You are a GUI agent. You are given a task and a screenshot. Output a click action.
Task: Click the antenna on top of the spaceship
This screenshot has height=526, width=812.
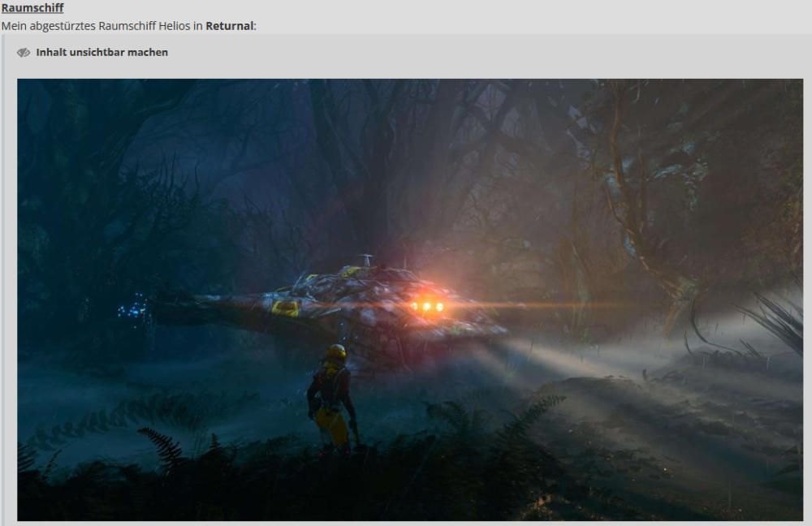[x=366, y=260]
